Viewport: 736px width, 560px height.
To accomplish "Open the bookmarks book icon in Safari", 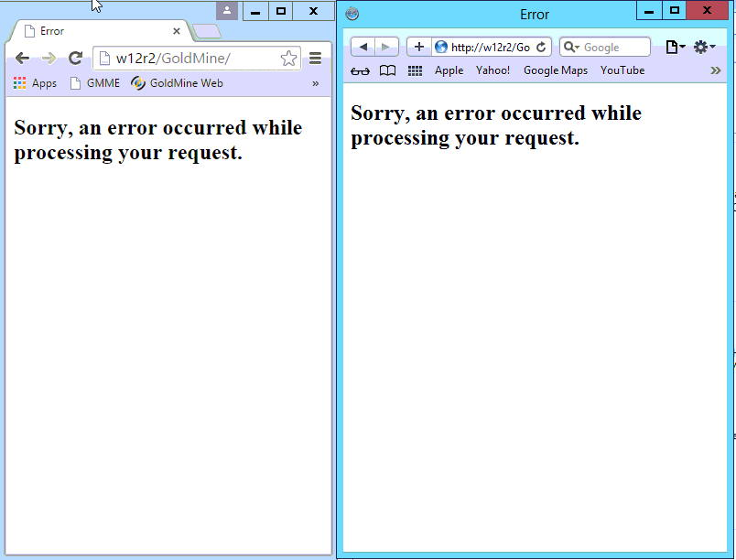I will point(387,70).
